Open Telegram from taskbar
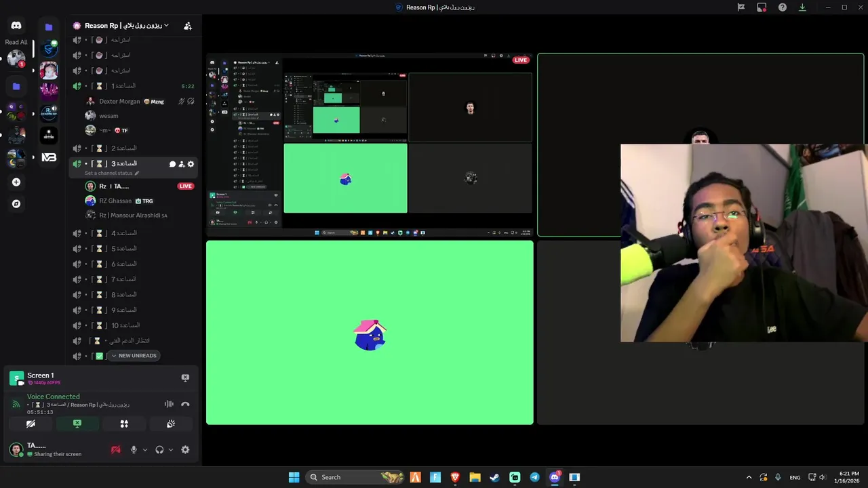 coord(534,477)
